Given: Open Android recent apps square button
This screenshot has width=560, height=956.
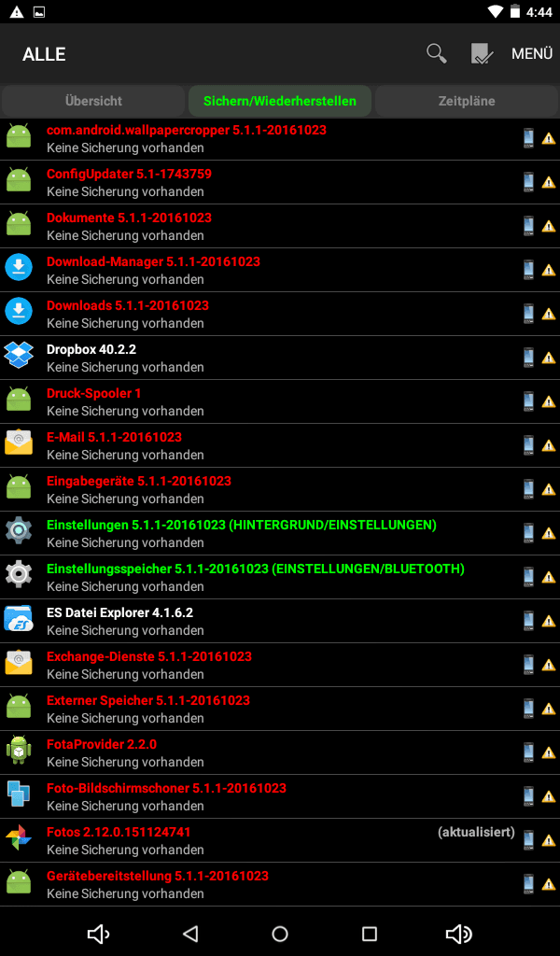Looking at the screenshot, I should (370, 934).
